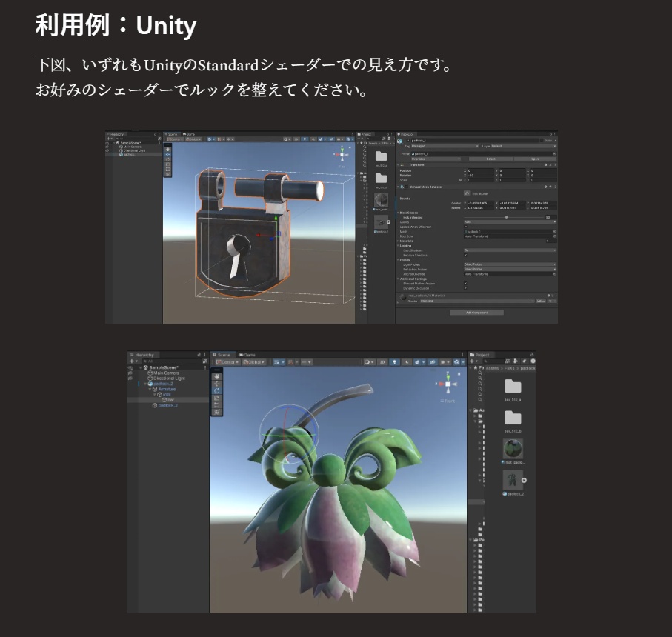The width and height of the screenshot is (672, 637).
Task: Click lock icon on lower Hierarchy panel
Action: coord(199,354)
